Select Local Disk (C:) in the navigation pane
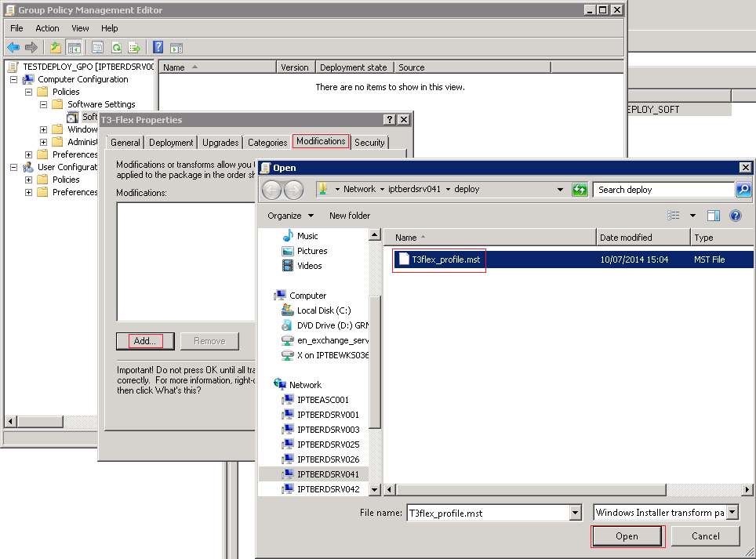 324,310
